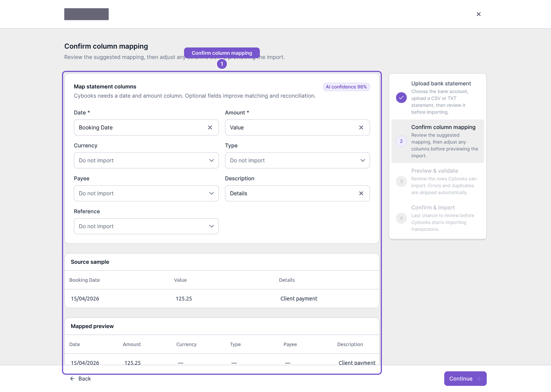Go to Upload bank statement step
The image size is (551, 392).
[438, 98]
